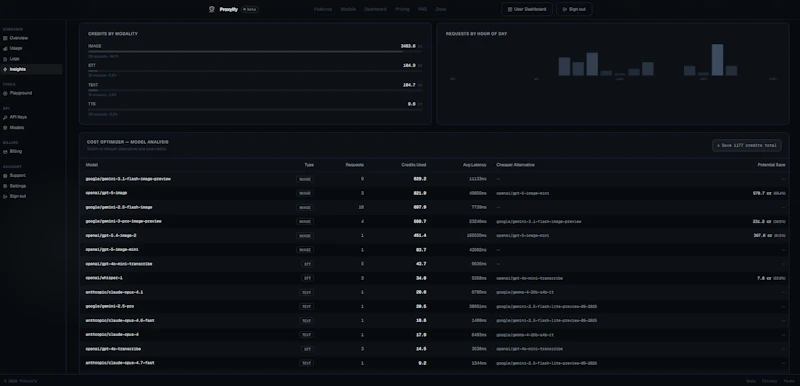Open the Logs document icon
The width and height of the screenshot is (800, 386).
tap(5, 59)
